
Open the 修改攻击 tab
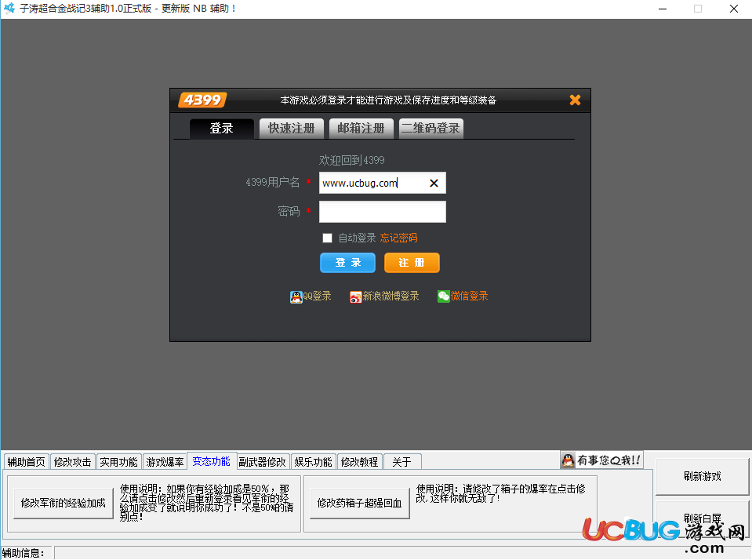click(x=72, y=462)
